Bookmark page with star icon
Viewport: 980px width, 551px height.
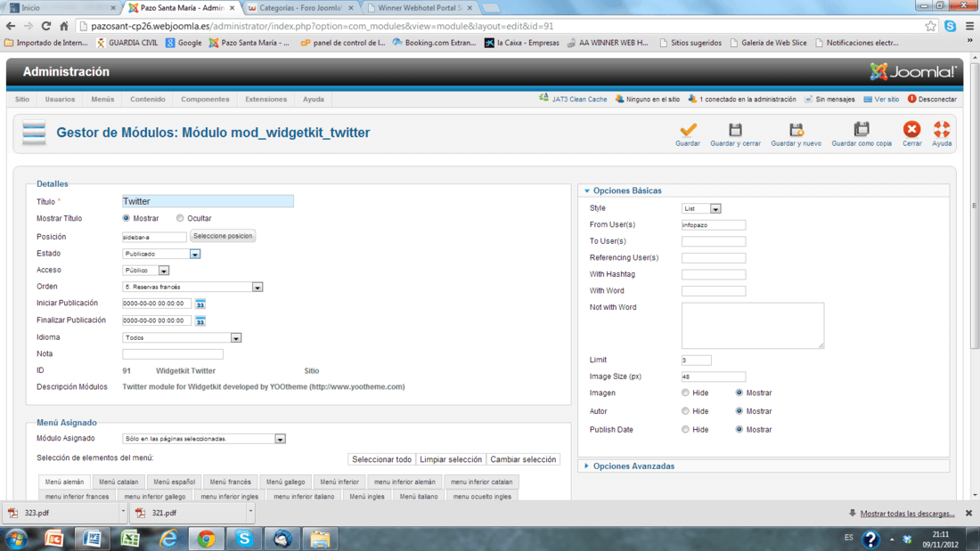(931, 26)
